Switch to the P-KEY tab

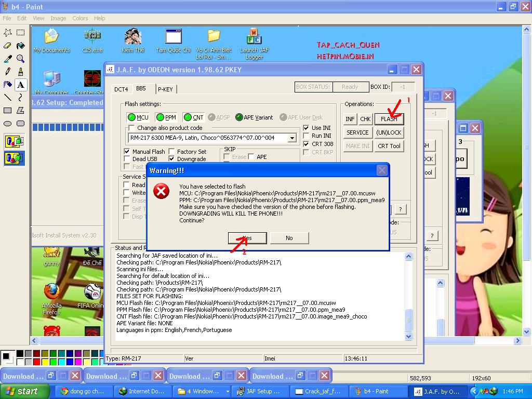(x=166, y=89)
